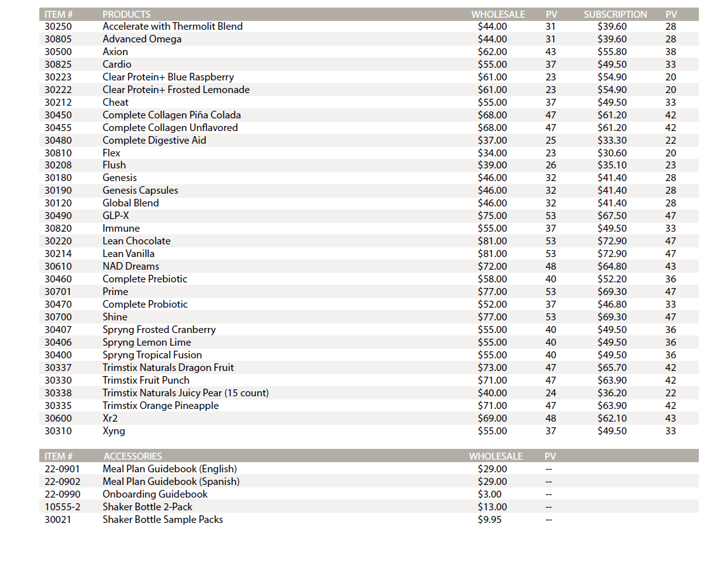
Task: Select the 'GLP-X' product name
Action: click(115, 216)
